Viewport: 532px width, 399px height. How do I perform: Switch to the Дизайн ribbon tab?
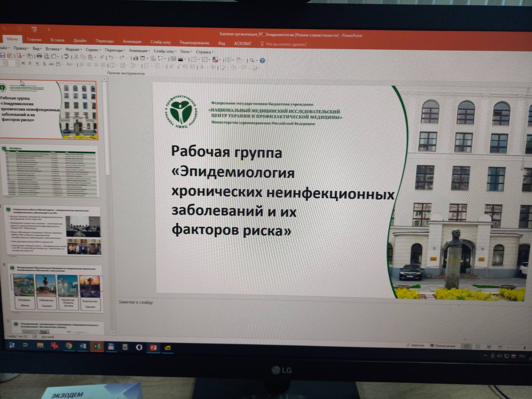click(x=80, y=41)
